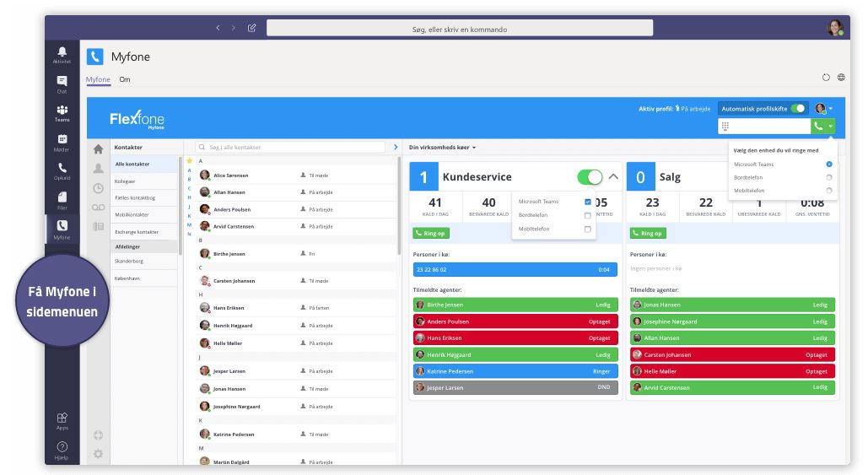Screen dimensions: 868x475
Task: Select Mobilkontakter list
Action: (x=144, y=215)
